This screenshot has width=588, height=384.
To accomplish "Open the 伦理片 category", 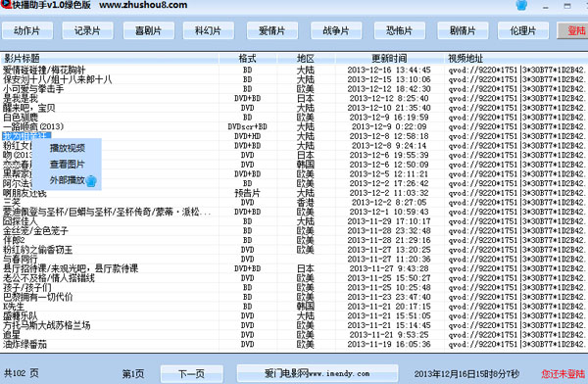I will 523,30.
